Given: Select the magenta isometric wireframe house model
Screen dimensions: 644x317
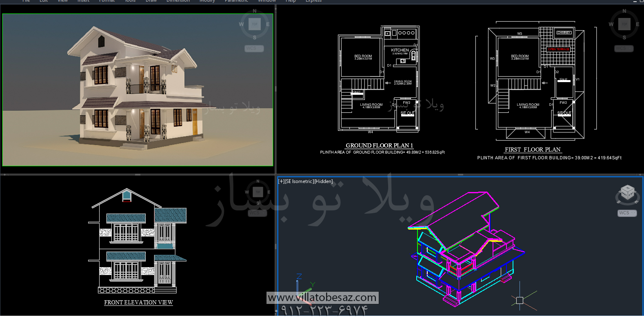Looking at the screenshot, I should click(x=467, y=249).
